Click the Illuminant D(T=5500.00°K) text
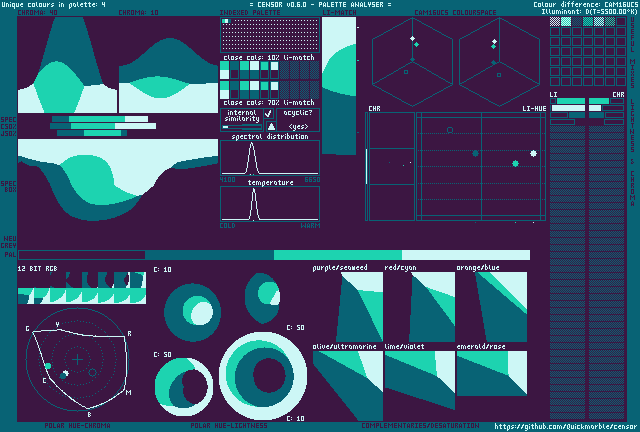 point(589,11)
